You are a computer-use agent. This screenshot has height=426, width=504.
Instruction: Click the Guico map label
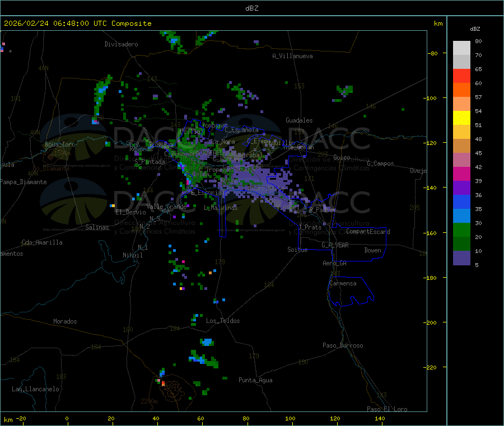point(342,157)
